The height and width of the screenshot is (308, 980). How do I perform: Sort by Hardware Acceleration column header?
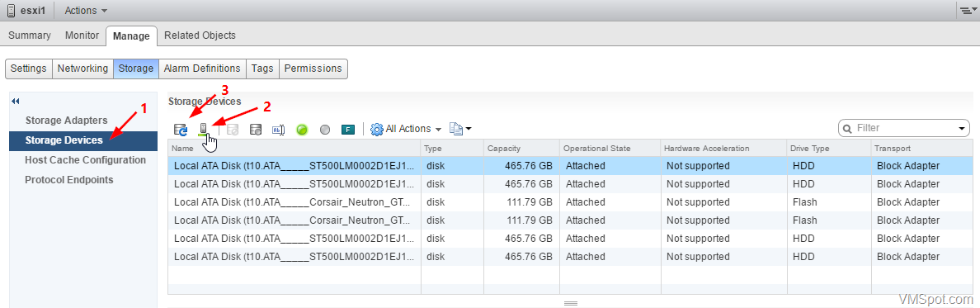tap(723, 149)
